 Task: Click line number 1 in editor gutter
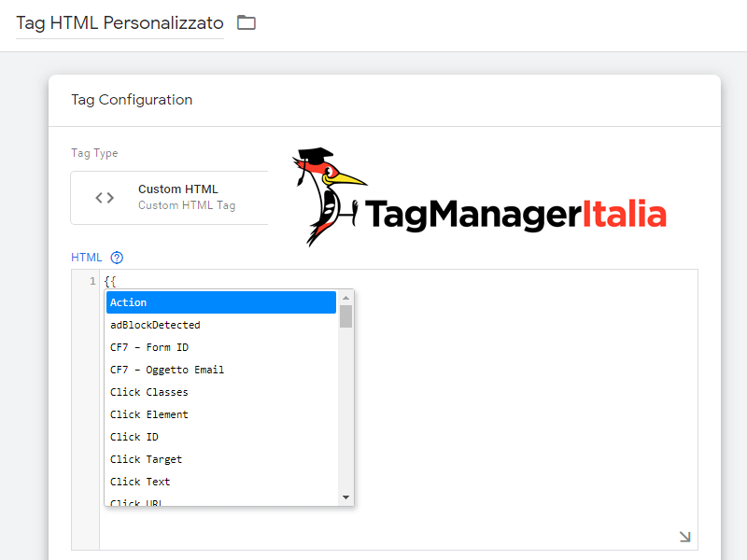click(x=92, y=281)
